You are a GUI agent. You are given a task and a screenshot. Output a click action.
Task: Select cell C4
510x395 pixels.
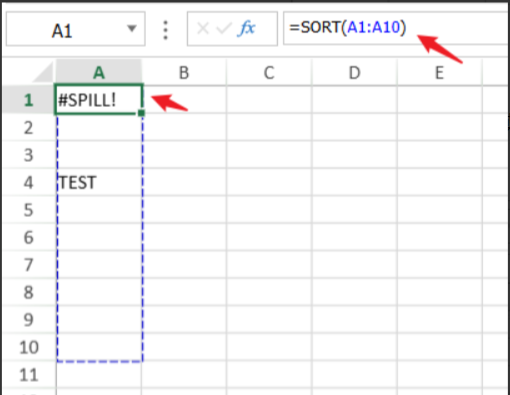click(x=269, y=182)
